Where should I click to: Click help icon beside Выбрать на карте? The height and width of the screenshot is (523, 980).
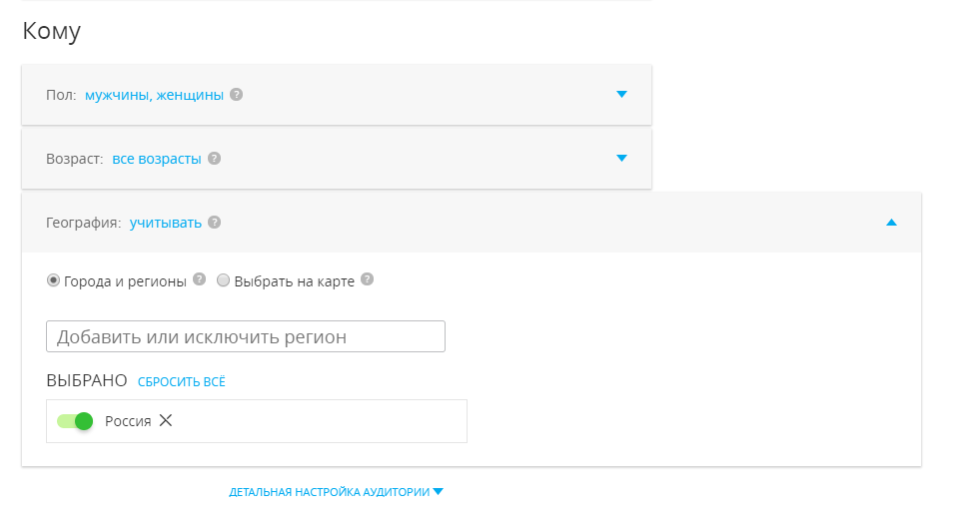[x=367, y=280]
